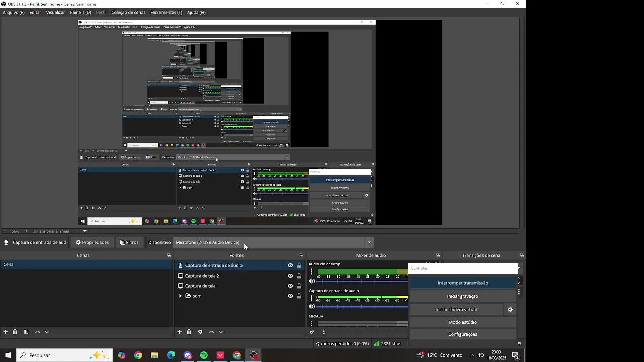
Task: Open source properties gear in Fontes toolbar
Action: pos(200,332)
